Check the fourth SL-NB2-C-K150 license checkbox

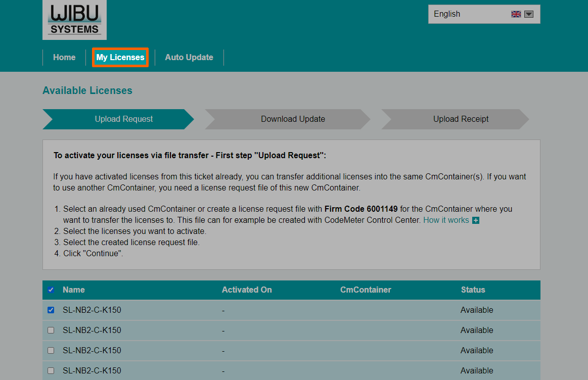(x=51, y=371)
